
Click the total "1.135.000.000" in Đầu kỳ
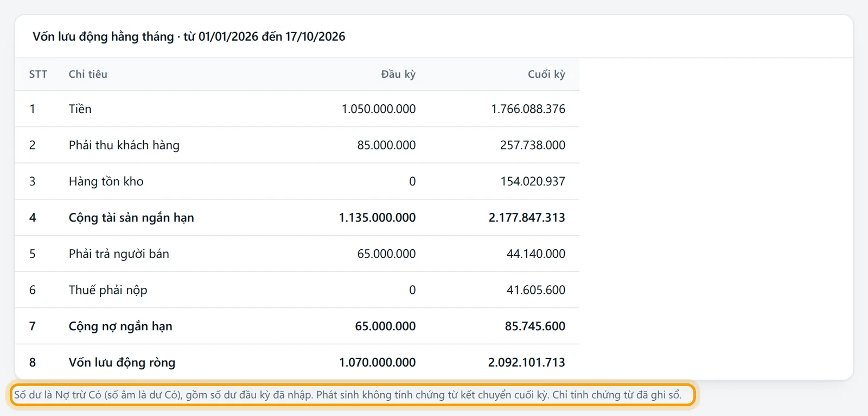point(378,218)
